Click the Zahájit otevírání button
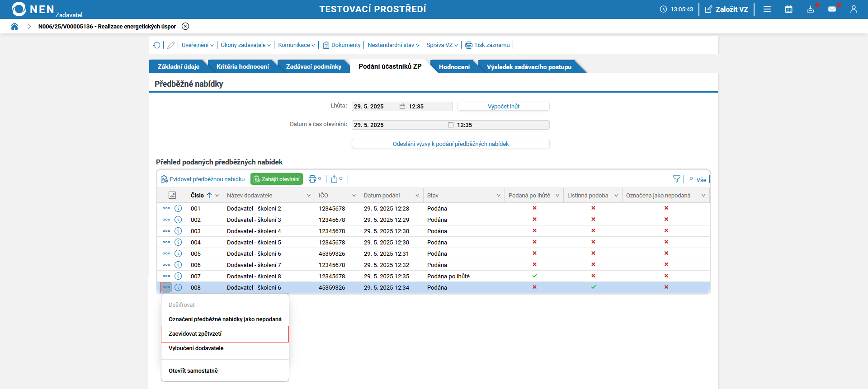Screen dimensions: 868x389 tap(277, 179)
